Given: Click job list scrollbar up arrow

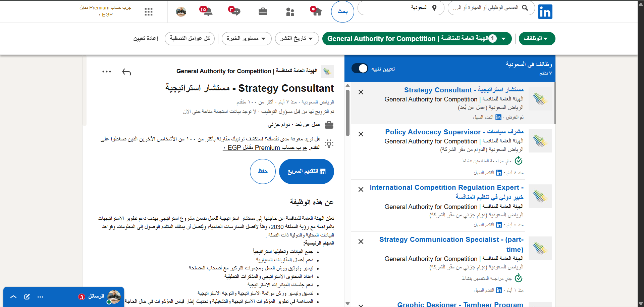Looking at the screenshot, I should tap(347, 86).
